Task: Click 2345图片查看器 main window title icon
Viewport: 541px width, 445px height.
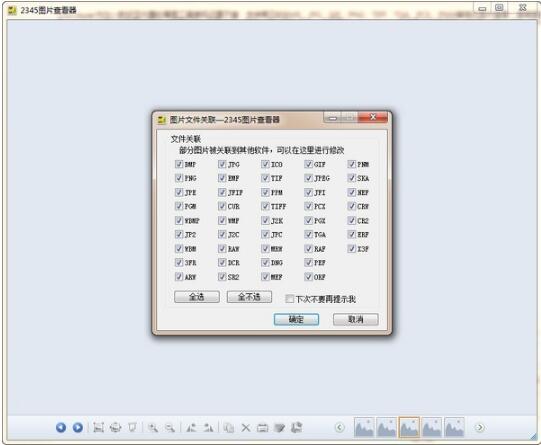Action: 12,10
